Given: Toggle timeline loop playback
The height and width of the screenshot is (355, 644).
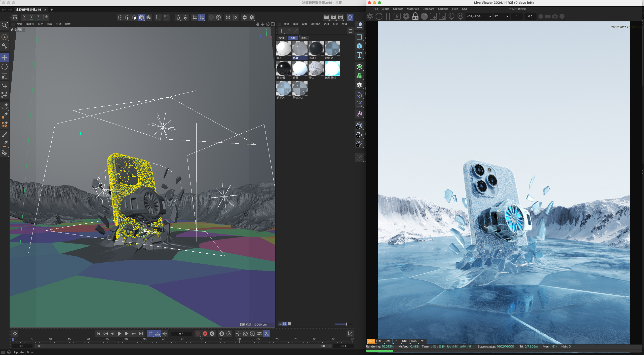Looking at the screenshot, I should tap(150, 334).
